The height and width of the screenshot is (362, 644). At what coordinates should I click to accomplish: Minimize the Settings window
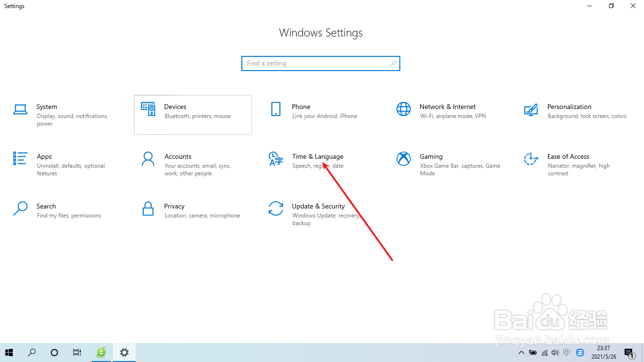(x=590, y=6)
